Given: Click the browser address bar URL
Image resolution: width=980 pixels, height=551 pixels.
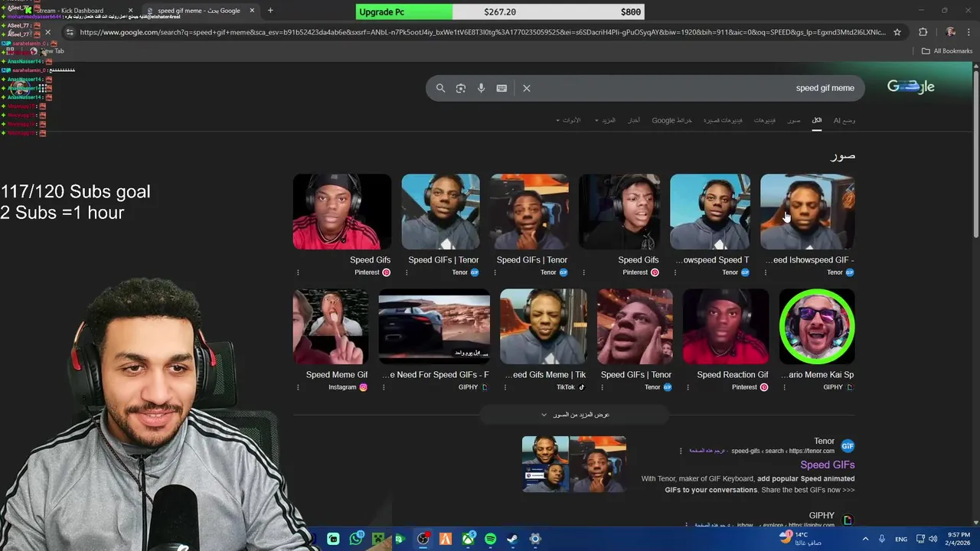Looking at the screenshot, I should pyautogui.click(x=482, y=32).
